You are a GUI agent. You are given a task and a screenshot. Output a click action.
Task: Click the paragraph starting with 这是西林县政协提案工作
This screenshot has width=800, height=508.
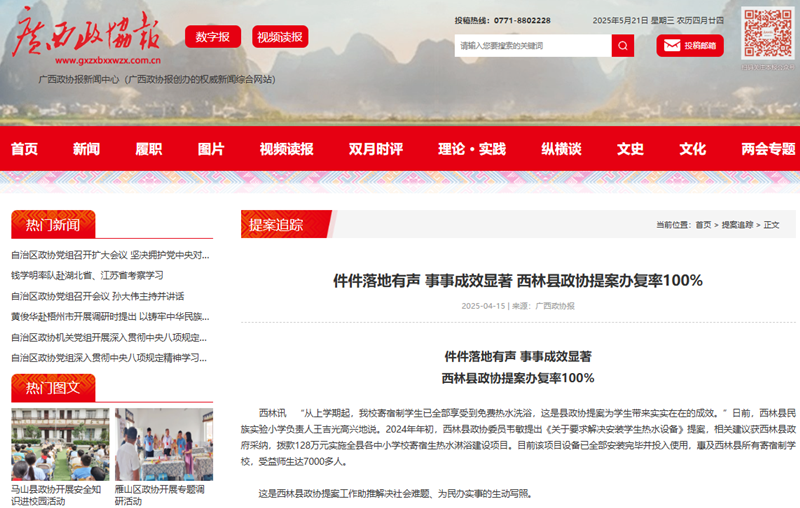click(x=396, y=493)
